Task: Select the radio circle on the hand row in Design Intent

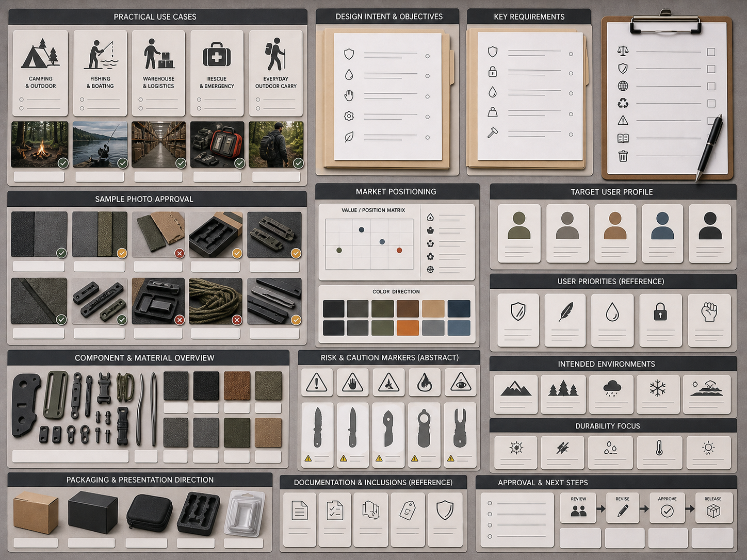Action: tap(427, 96)
